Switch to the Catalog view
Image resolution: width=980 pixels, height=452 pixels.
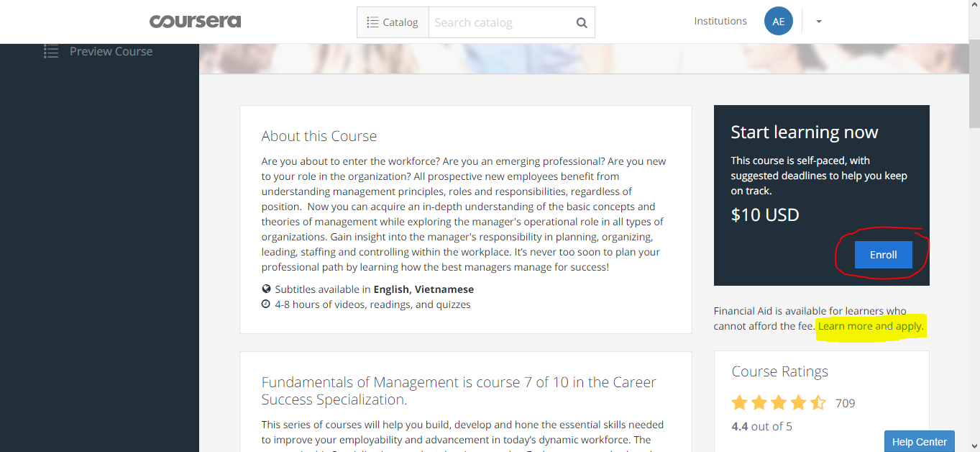(x=393, y=22)
